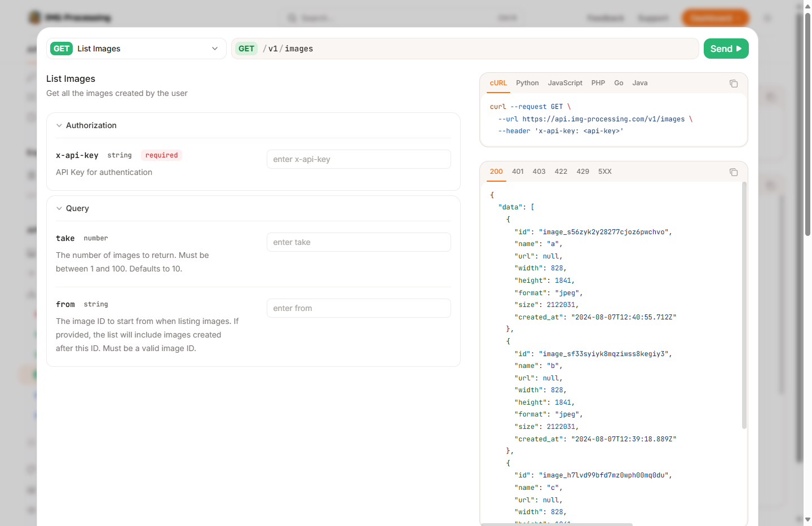812x526 pixels.
Task: Click the 2024-08-07T12:39:18.889Z timestamp
Action: click(x=624, y=439)
